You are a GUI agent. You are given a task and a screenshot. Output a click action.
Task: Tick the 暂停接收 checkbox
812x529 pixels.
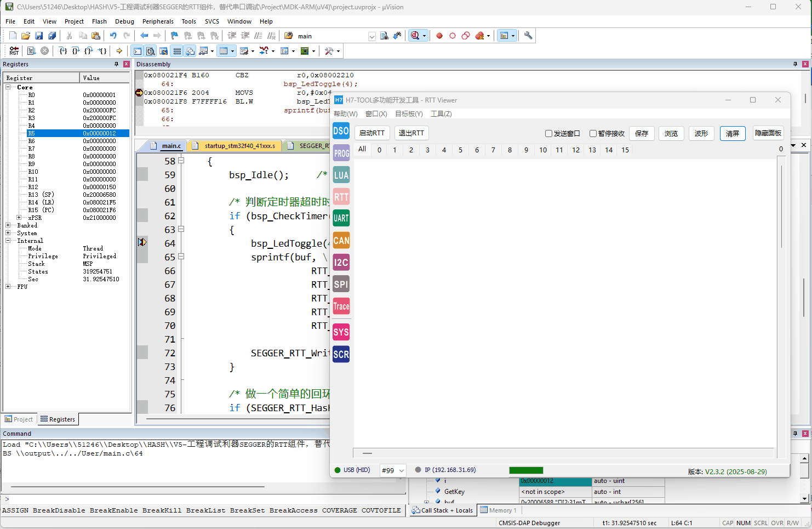pos(593,134)
